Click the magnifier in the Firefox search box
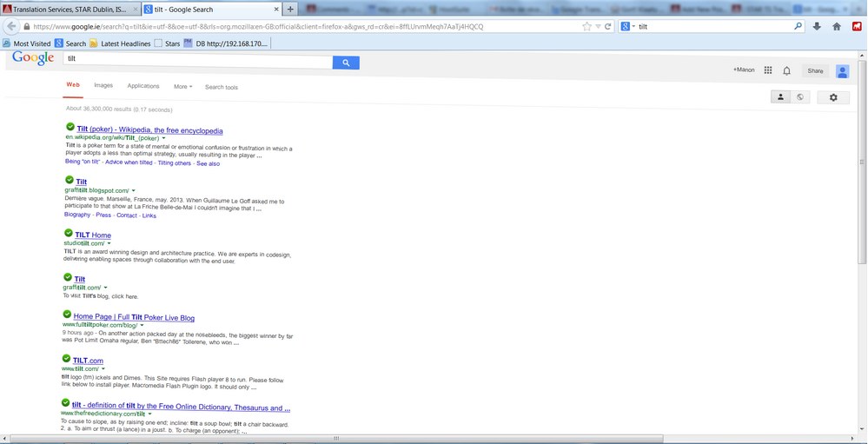Image resolution: width=868 pixels, height=444 pixels. pyautogui.click(x=798, y=26)
